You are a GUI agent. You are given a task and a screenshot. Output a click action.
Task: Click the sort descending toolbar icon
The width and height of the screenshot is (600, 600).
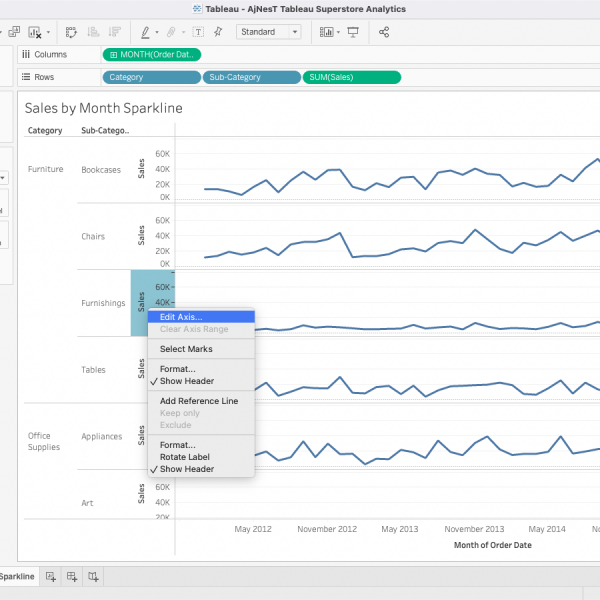click(x=113, y=32)
